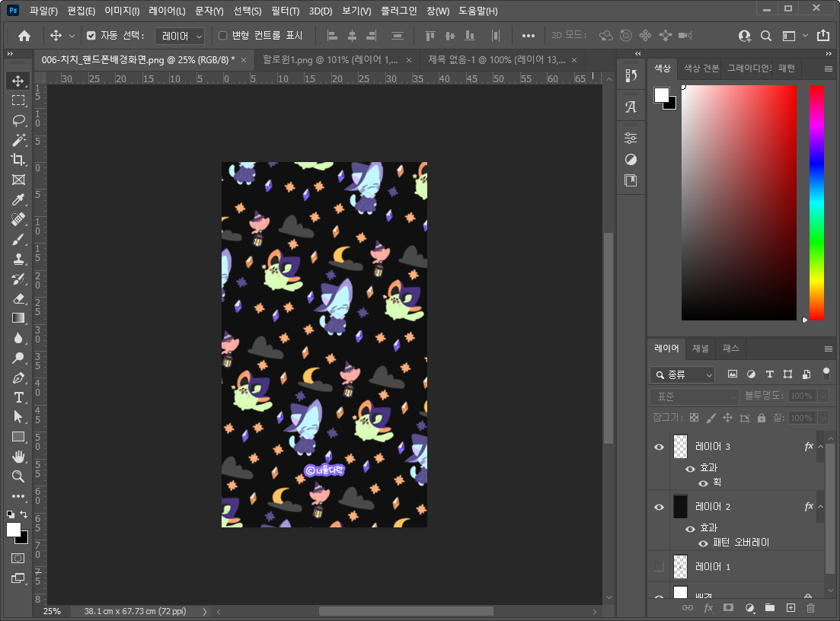The image size is (840, 621).
Task: Open the History panel icon
Action: (631, 75)
